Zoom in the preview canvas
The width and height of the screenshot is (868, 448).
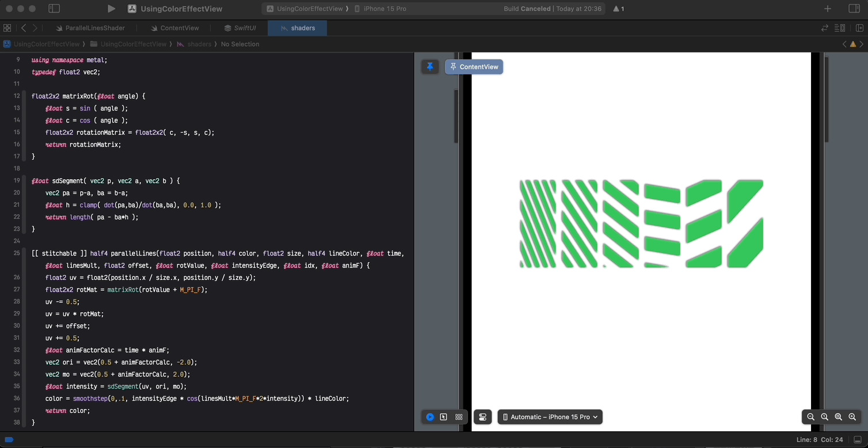point(852,417)
